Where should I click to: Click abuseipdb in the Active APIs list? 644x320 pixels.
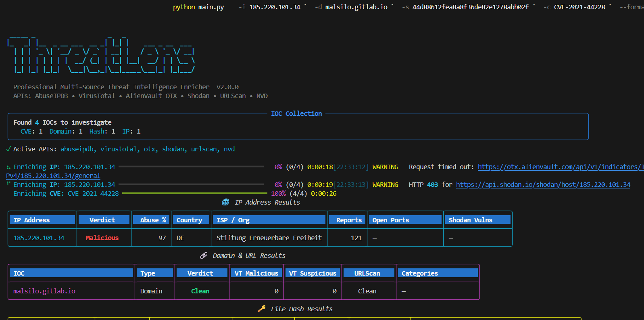point(77,149)
